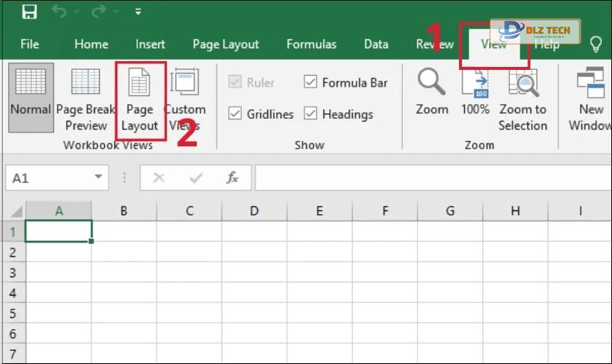Switch to the Insert tab
This screenshot has height=364, width=612.
click(x=150, y=44)
